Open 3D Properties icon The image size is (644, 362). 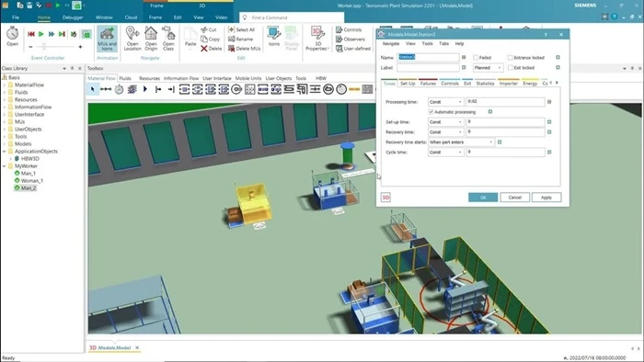pos(317,39)
